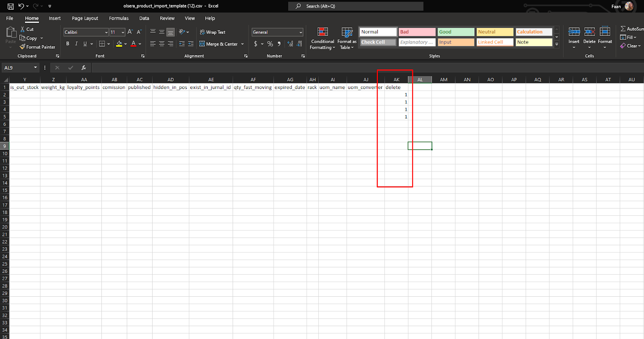Click the Insert Function fx icon
Screen dimensions: 644x339
(84, 68)
